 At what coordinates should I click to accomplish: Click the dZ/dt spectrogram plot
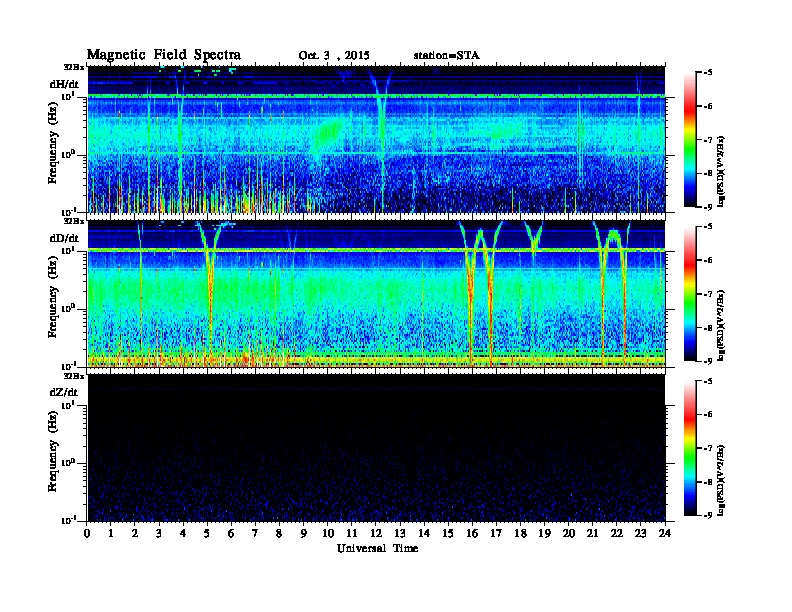376,448
